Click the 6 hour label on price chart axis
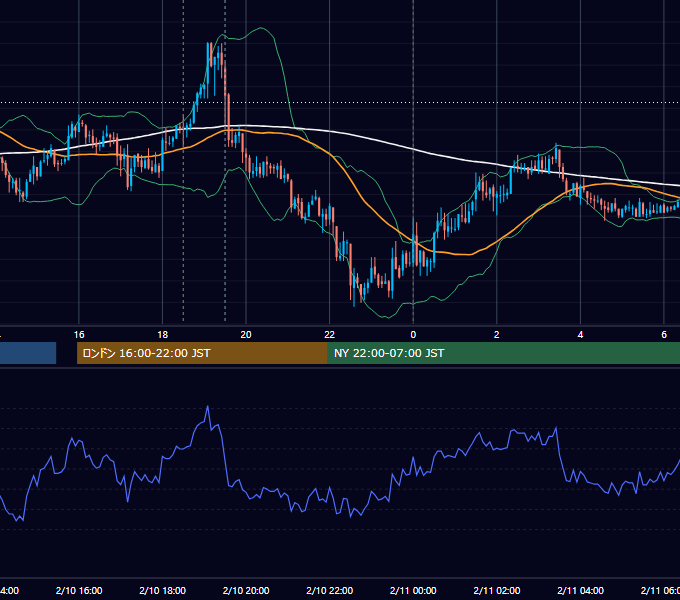This screenshot has height=600, width=680. coord(664,335)
